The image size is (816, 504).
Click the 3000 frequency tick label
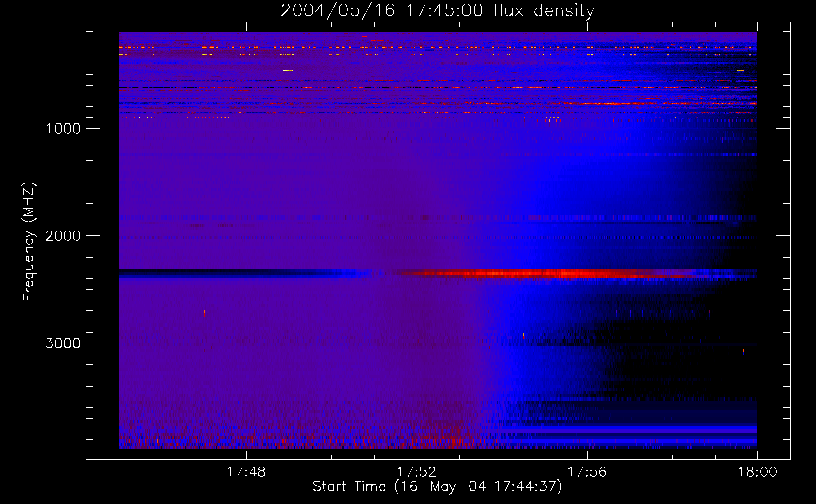pyautogui.click(x=63, y=343)
